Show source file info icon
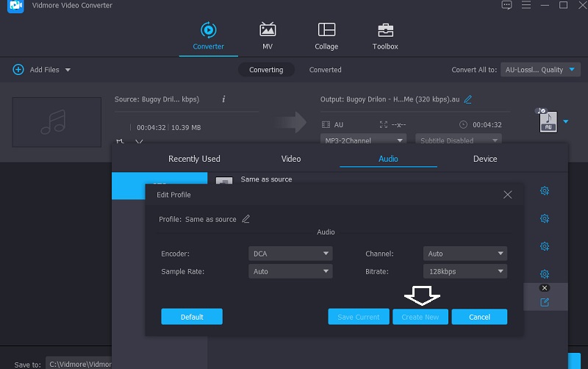588x369 pixels. pos(223,99)
